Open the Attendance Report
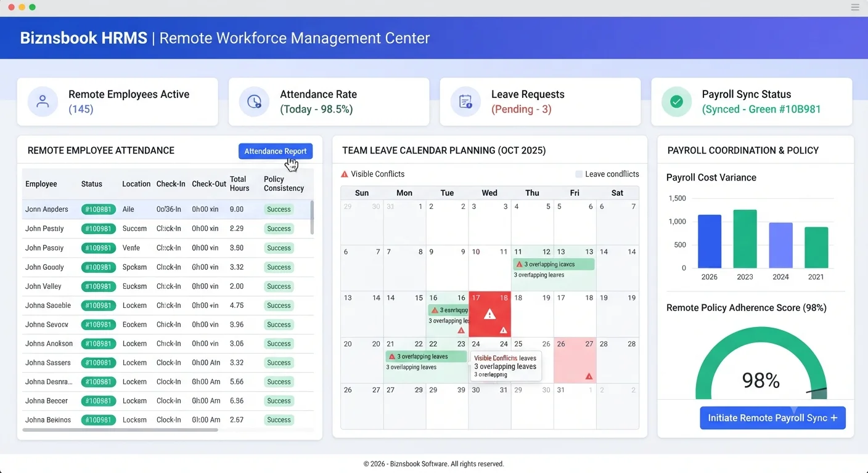 [276, 152]
